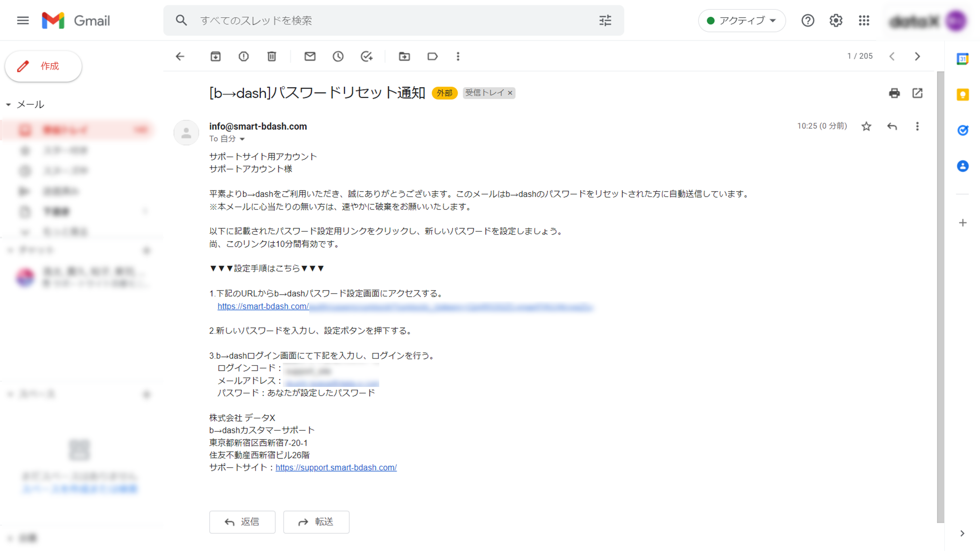Open more actions in toolbar
Viewport: 980px width, 551px height.
click(458, 56)
